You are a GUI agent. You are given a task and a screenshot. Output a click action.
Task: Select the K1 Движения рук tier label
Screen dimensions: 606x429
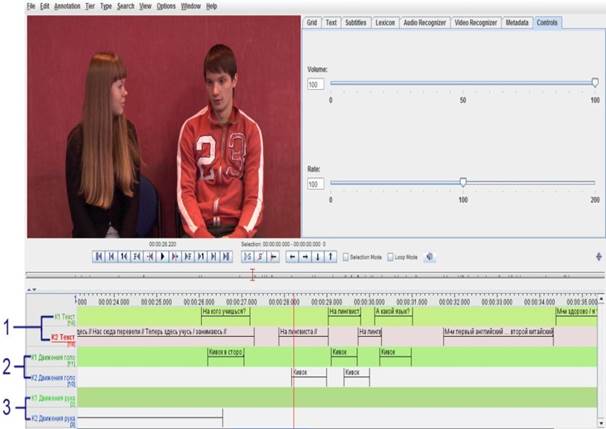(x=53, y=398)
